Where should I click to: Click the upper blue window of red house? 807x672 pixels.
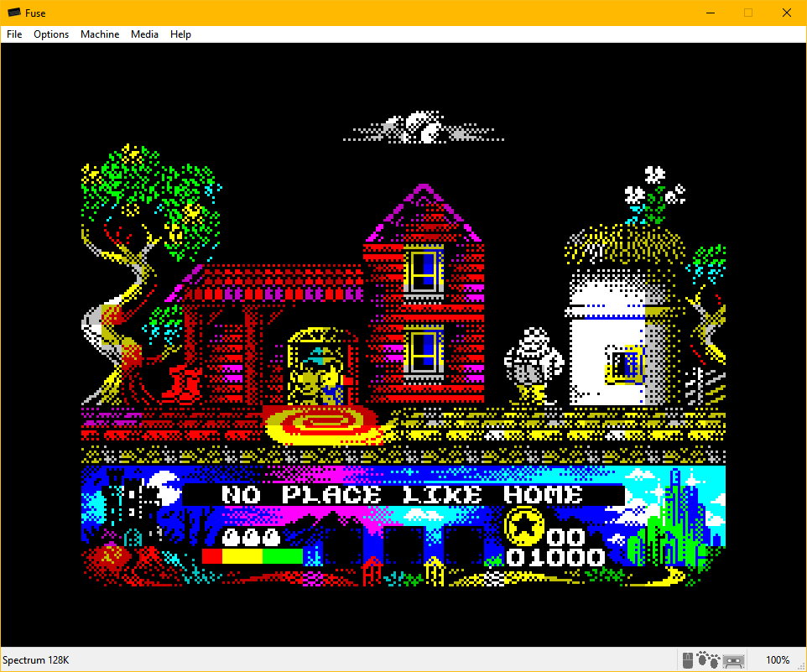(x=424, y=271)
